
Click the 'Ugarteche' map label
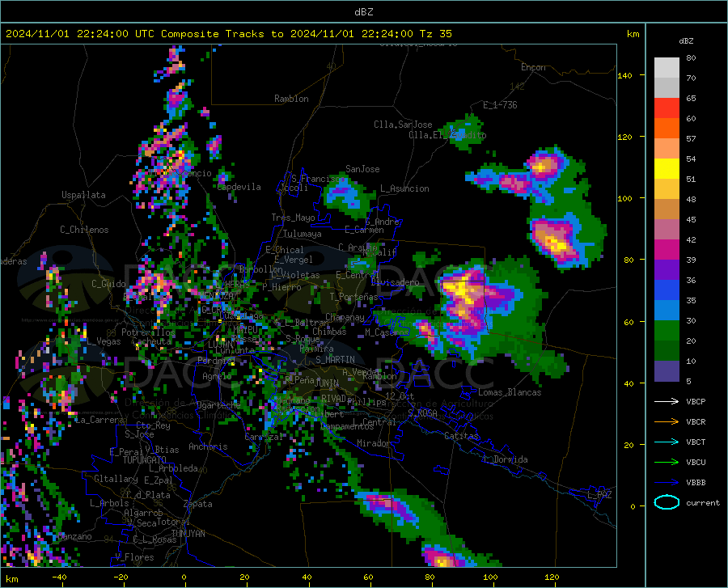click(x=218, y=404)
